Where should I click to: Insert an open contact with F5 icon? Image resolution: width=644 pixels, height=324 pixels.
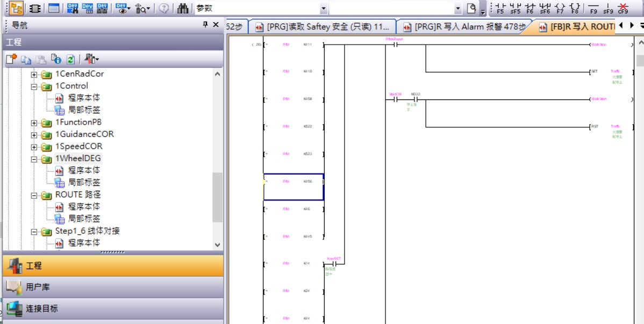pos(501,8)
